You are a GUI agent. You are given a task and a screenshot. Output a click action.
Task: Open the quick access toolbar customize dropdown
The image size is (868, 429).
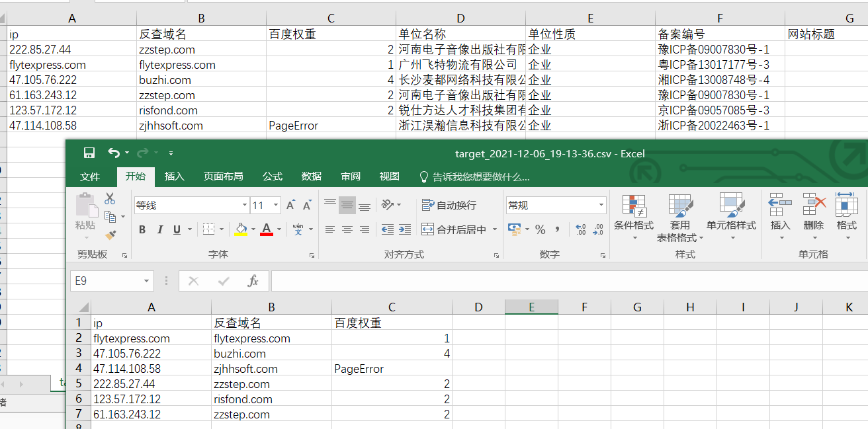pos(171,153)
